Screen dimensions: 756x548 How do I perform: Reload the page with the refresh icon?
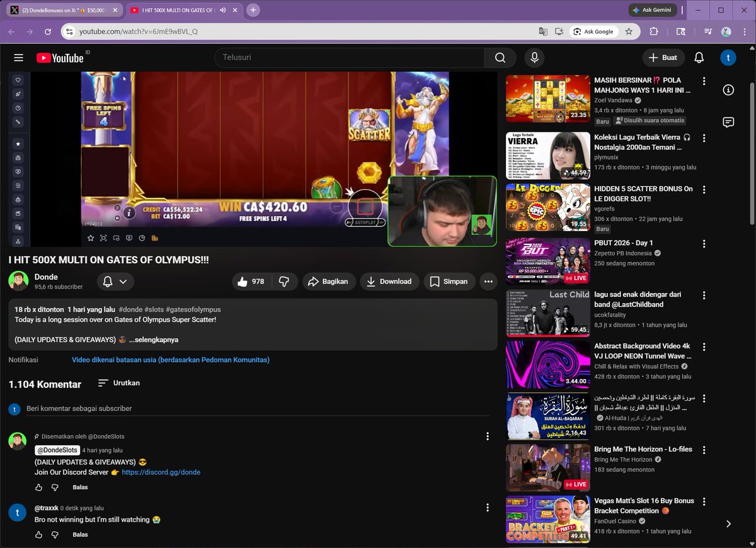point(48,31)
